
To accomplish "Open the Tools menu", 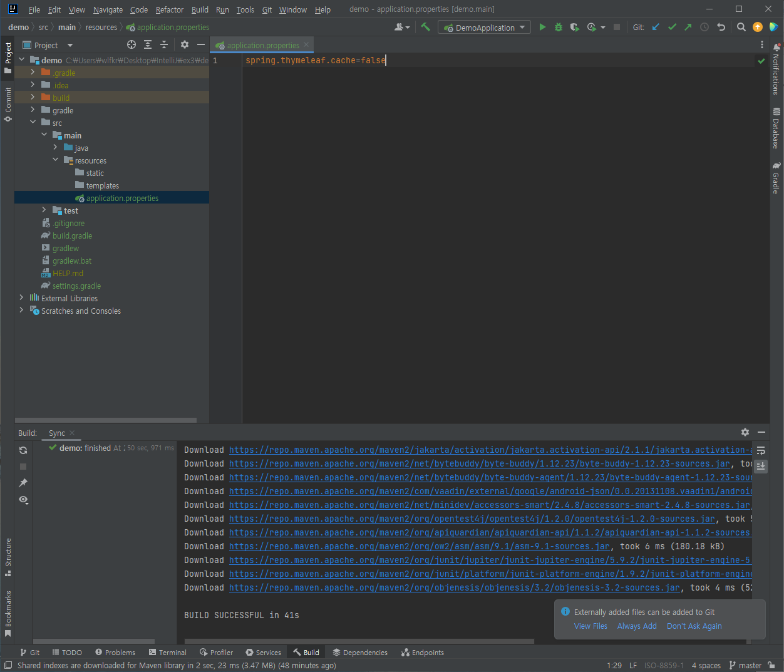I will tap(245, 9).
